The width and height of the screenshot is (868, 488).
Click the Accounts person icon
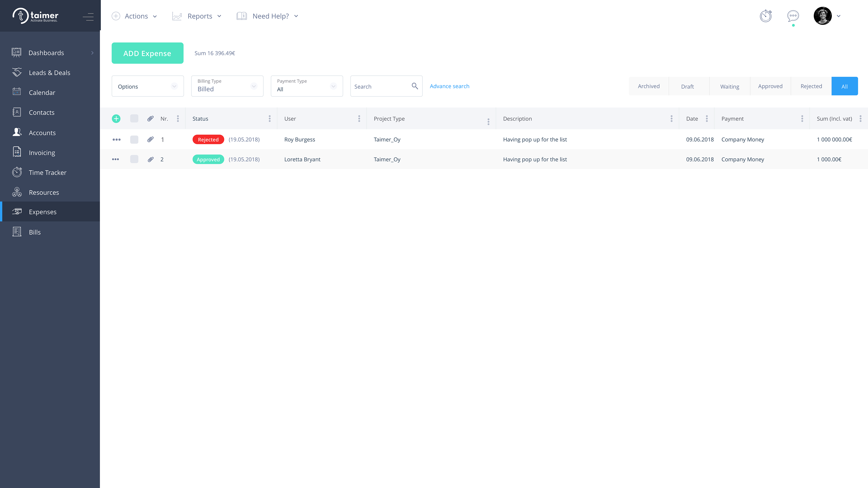(17, 132)
